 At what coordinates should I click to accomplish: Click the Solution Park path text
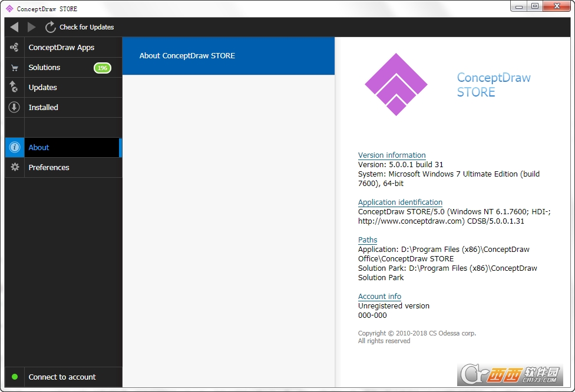point(447,273)
